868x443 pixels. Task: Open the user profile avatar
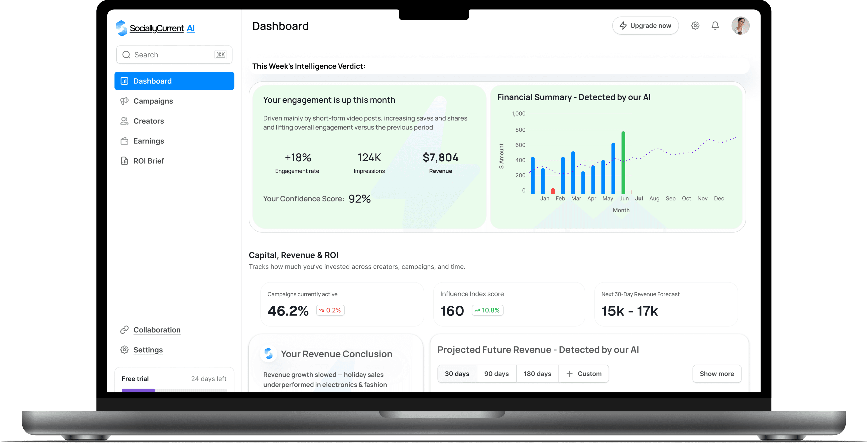[741, 25]
